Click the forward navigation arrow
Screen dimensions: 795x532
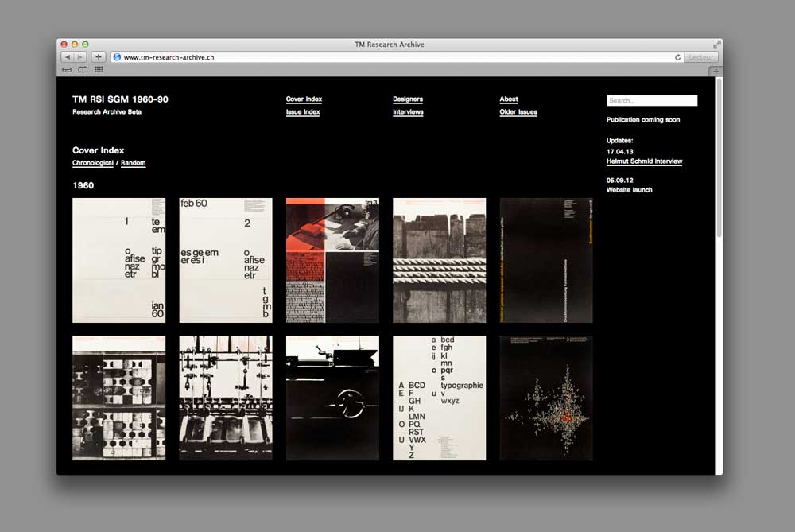click(x=79, y=56)
